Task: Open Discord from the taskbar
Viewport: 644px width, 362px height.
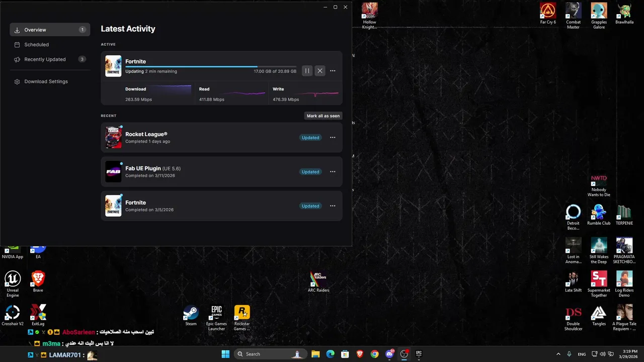Action: [x=389, y=354]
